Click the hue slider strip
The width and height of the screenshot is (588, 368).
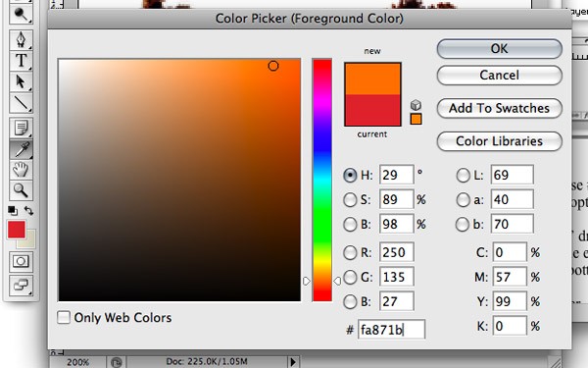322,180
